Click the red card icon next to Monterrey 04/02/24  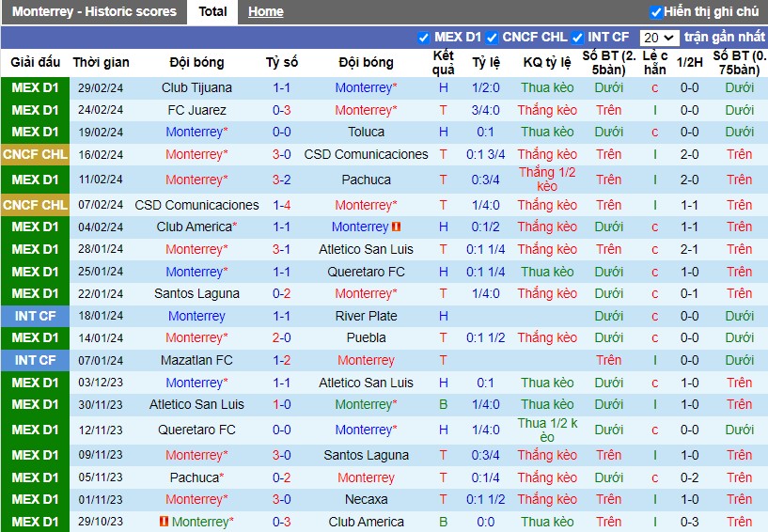click(x=397, y=227)
